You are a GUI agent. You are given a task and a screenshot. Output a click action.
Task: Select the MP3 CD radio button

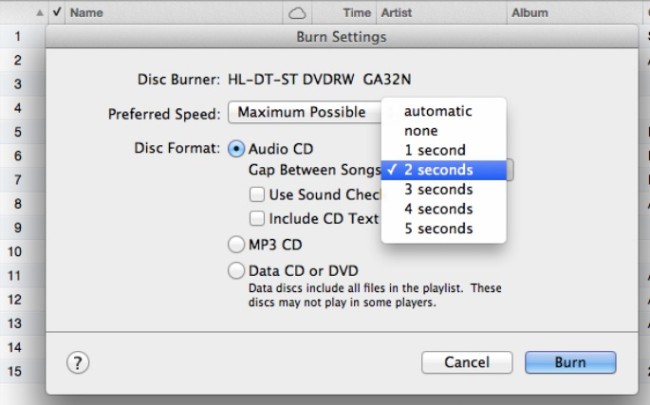coord(236,245)
